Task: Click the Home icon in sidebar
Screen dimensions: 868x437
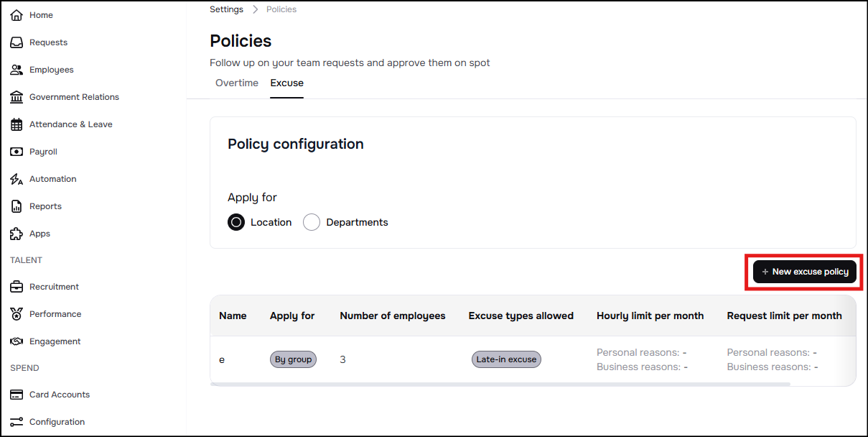Action: 17,15
